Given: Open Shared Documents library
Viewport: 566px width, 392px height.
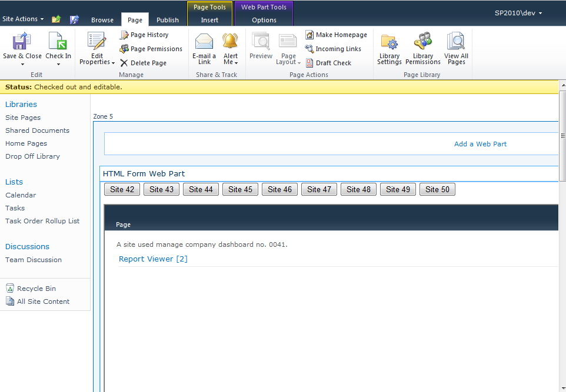Looking at the screenshot, I should [37, 130].
